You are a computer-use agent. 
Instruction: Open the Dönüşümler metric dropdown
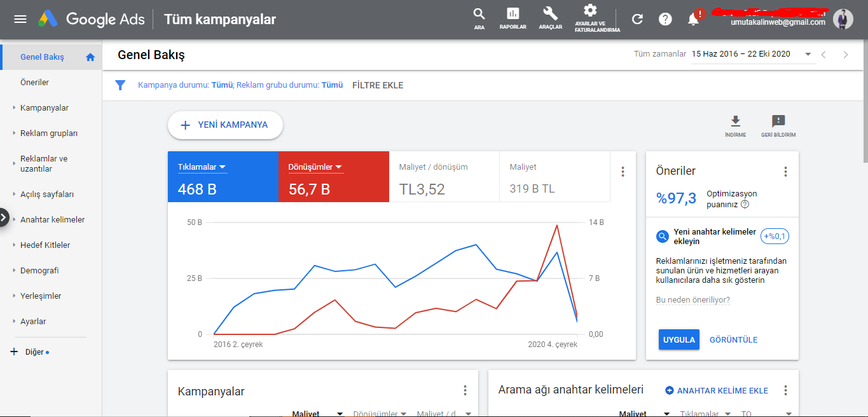click(315, 167)
